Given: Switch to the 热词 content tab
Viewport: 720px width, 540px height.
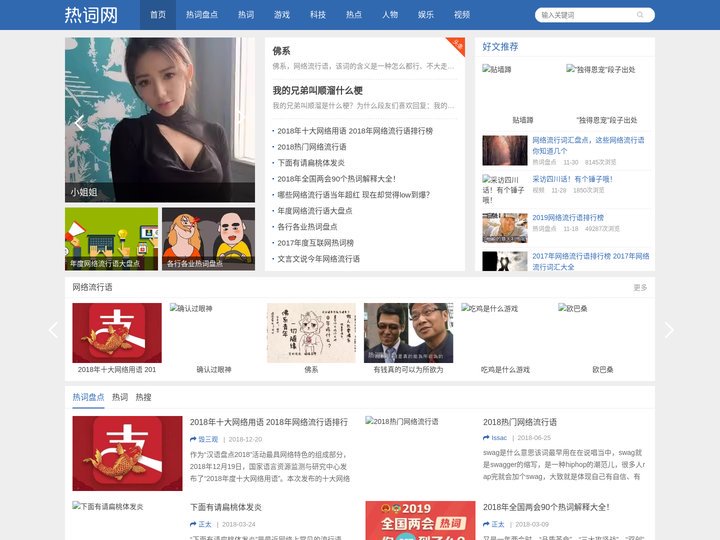Looking at the screenshot, I should tap(120, 397).
